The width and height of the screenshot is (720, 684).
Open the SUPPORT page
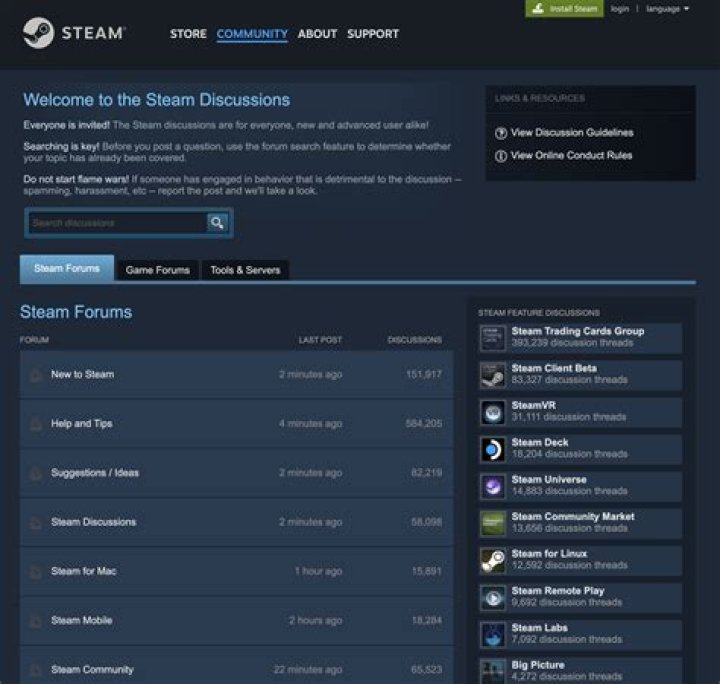(x=373, y=34)
